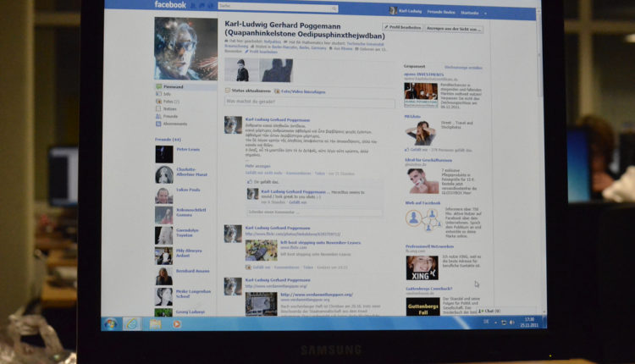Image resolution: width=635 pixels, height=364 pixels.
Task: Open the shadow silhouette photo thumbnail
Action: click(x=276, y=70)
